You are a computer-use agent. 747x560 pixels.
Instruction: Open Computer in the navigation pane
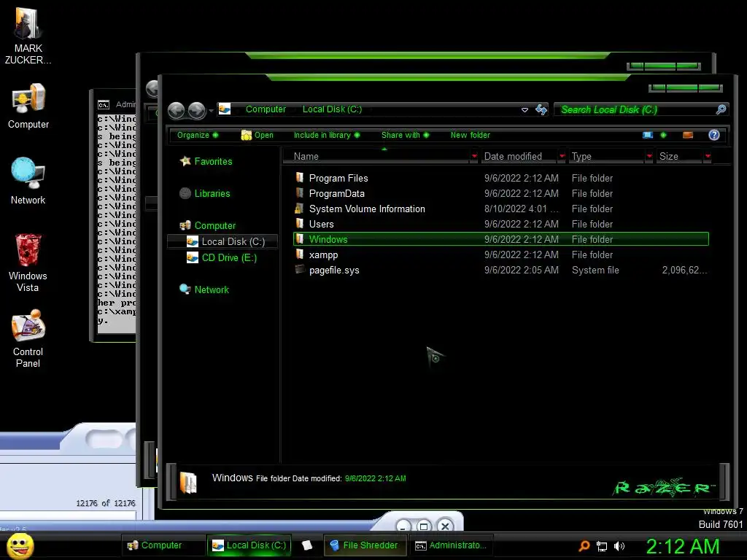pos(215,226)
